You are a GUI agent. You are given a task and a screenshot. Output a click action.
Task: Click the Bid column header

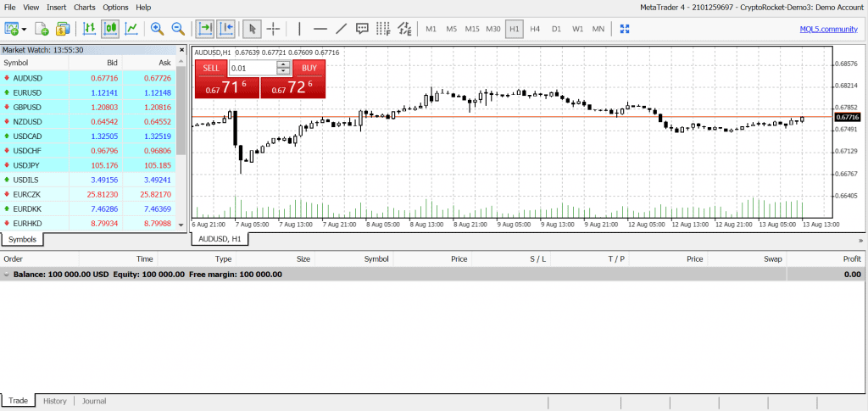pyautogui.click(x=94, y=63)
